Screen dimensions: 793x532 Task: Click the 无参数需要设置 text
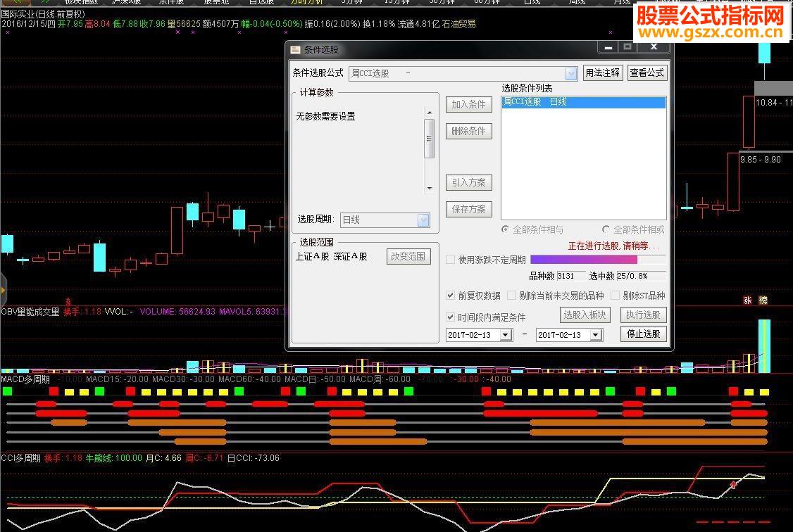(325, 117)
